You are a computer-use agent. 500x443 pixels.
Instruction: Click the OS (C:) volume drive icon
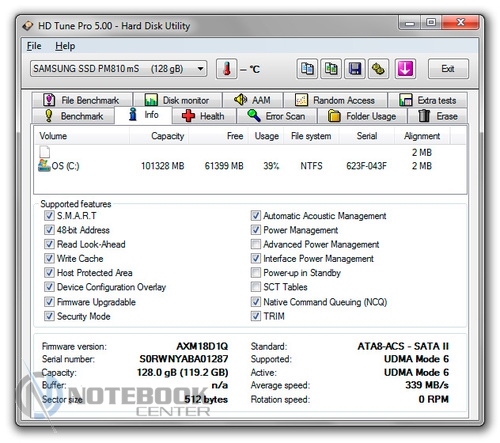[44, 165]
